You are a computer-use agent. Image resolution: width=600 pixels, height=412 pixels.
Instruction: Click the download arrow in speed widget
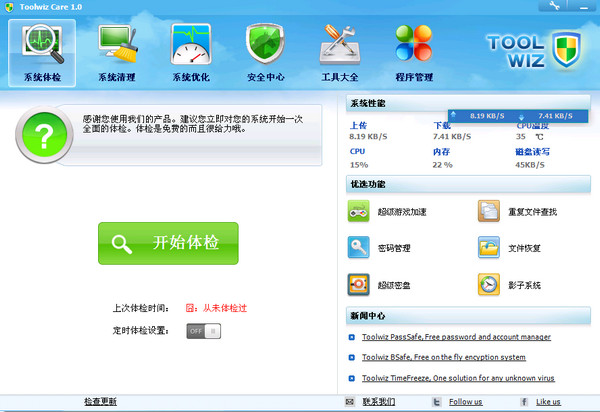[521, 117]
